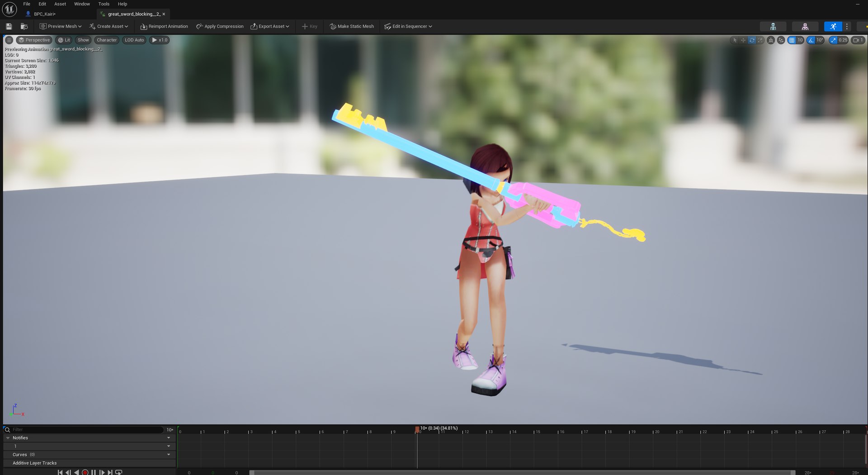868x475 pixels.
Task: Open the Help menu
Action: coord(123,4)
